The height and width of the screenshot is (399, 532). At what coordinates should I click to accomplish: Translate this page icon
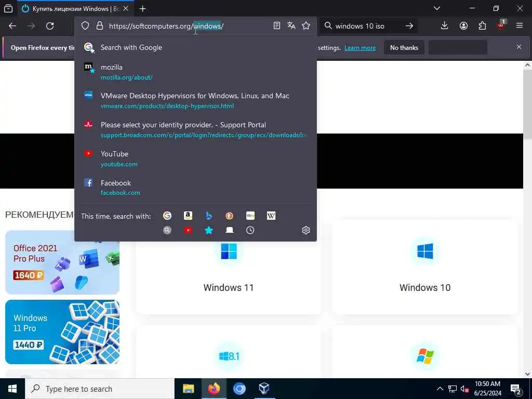(291, 26)
